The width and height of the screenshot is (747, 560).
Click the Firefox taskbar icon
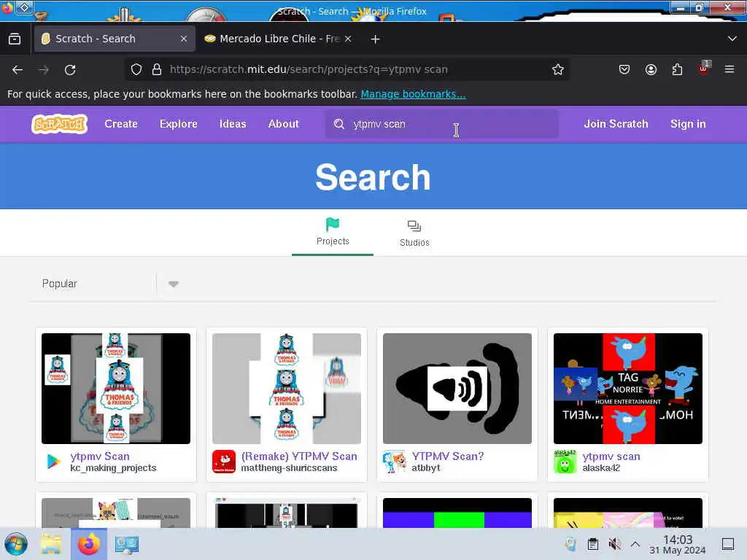(88, 544)
